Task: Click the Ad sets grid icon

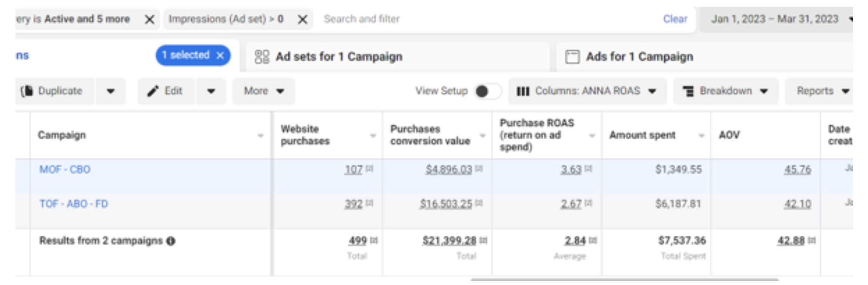Action: (262, 57)
